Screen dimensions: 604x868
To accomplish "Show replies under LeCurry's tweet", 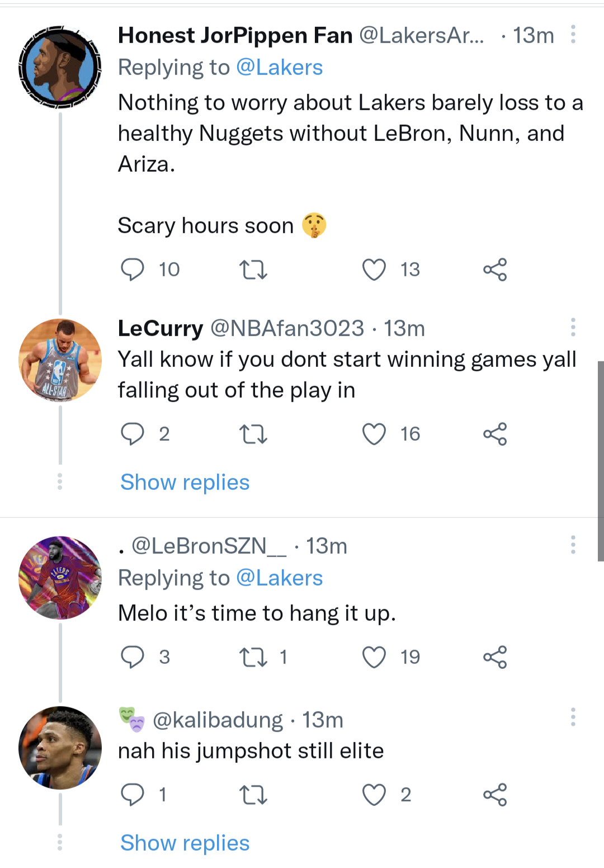I will (185, 482).
